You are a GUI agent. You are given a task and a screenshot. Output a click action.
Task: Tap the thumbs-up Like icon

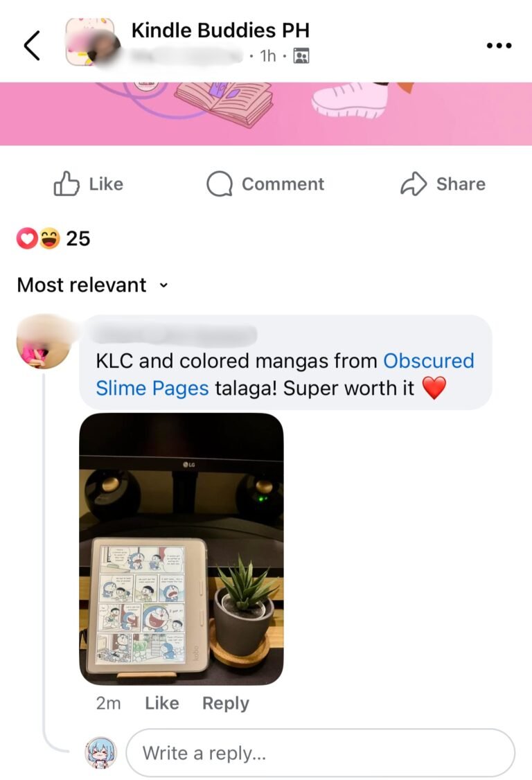pos(66,184)
